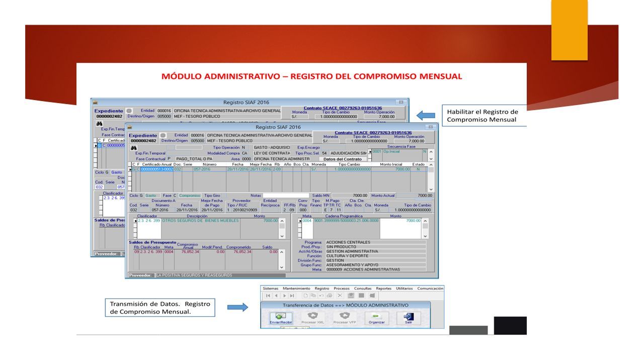The height and width of the screenshot is (362, 644).
Task: Click Programa value ACCIONES CENTRALES
Action: 376,242
